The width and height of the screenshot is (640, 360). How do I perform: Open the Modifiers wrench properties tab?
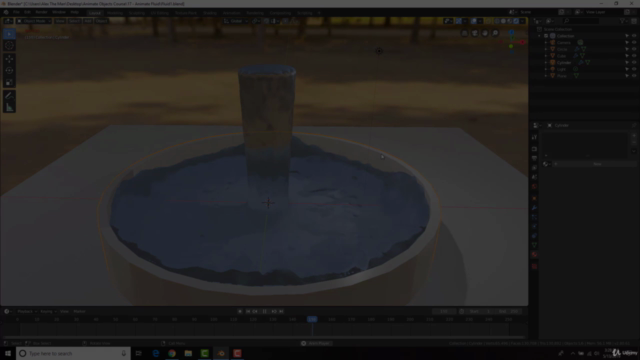(534, 208)
